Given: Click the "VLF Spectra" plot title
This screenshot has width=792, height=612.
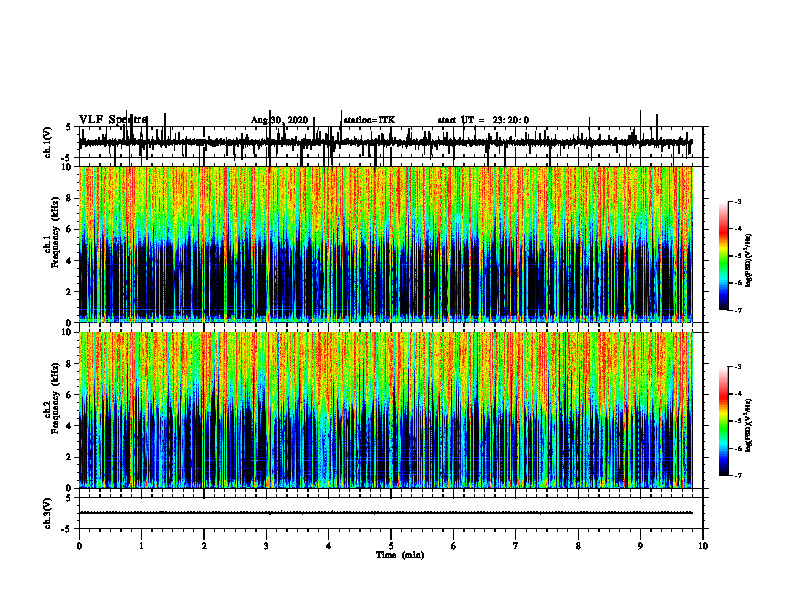Looking at the screenshot, I should coord(113,120).
